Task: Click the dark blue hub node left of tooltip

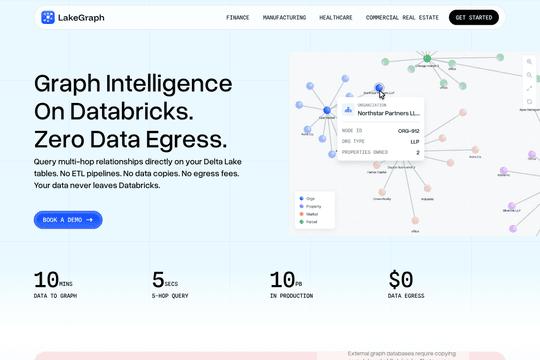Action: (x=327, y=110)
